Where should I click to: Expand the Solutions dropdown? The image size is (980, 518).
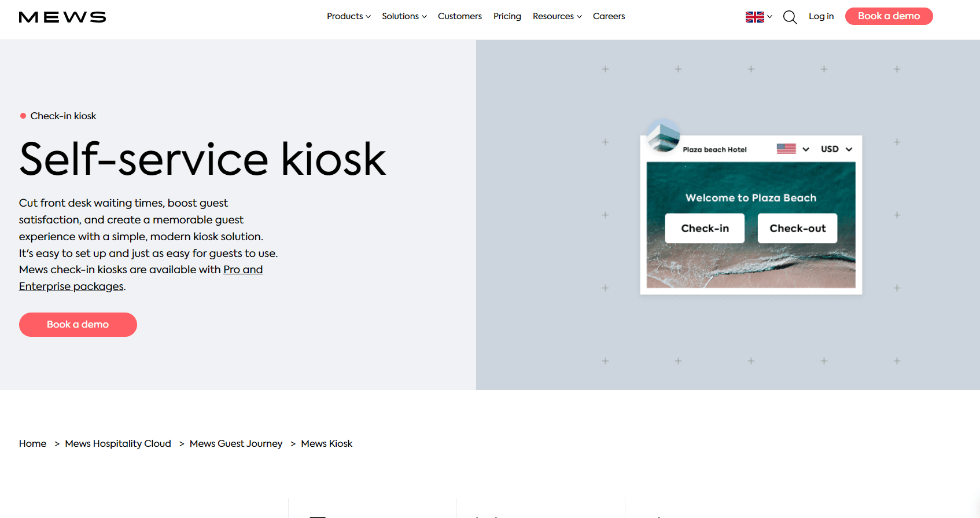click(x=404, y=16)
